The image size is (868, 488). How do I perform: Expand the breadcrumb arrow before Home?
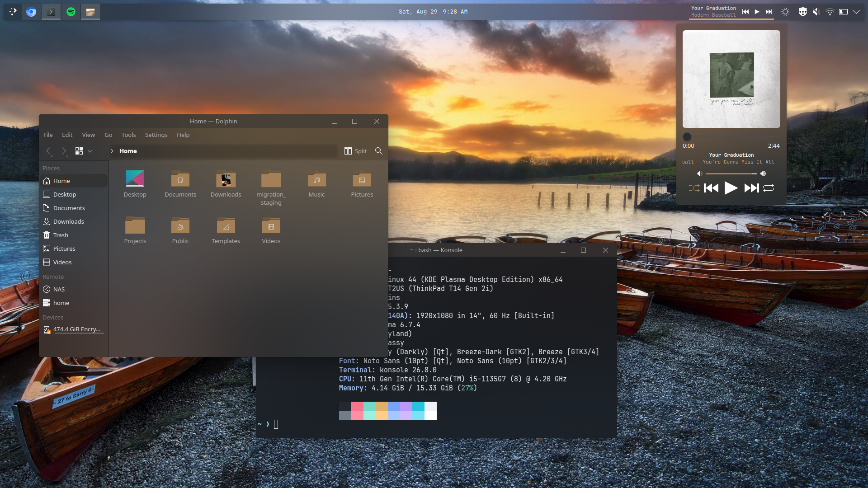(112, 151)
